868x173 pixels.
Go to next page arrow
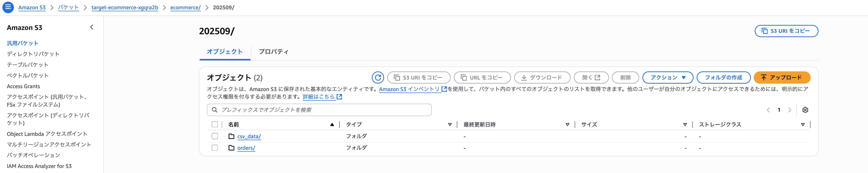click(789, 110)
